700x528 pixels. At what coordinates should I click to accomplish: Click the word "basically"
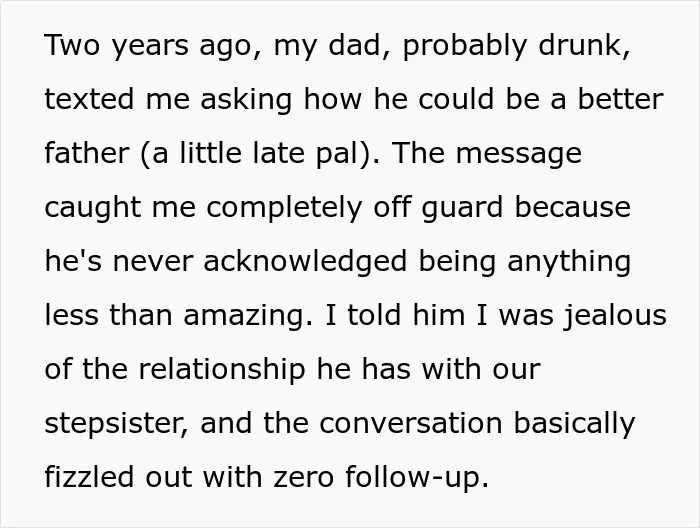574,424
